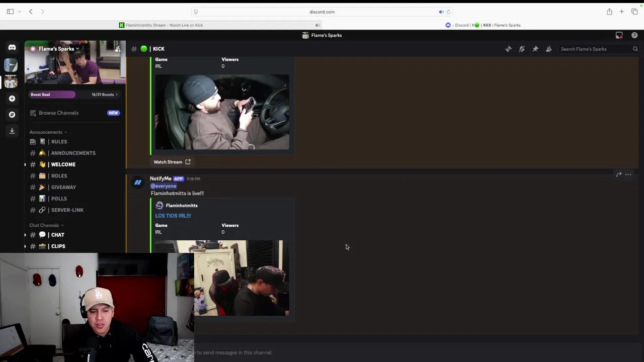Open the Boost Goal progress bar
The height and width of the screenshot is (362, 644).
52,95
